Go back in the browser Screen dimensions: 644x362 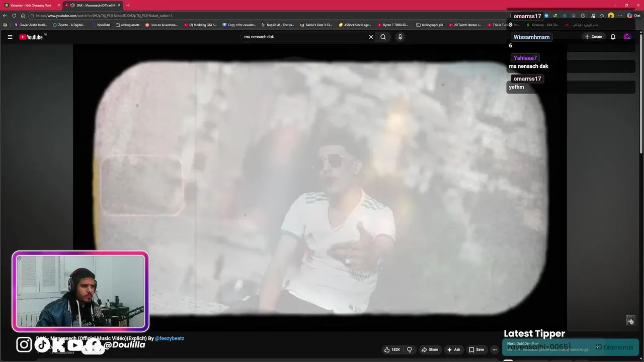[x=5, y=16]
